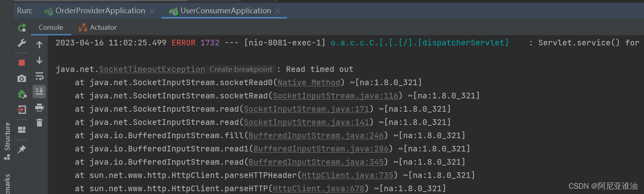The image size is (644, 194).
Task: Switch to OrderProviderApplication run tab
Action: click(x=100, y=11)
